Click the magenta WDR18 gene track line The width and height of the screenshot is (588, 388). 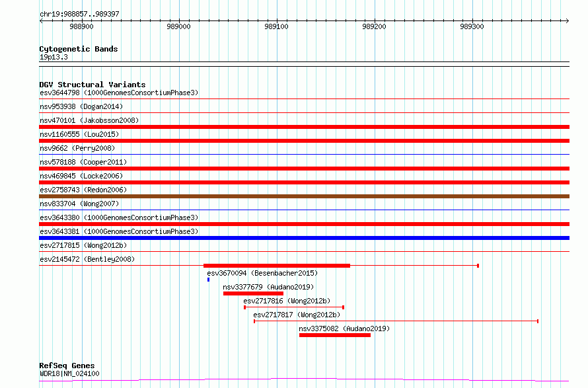tap(304, 380)
